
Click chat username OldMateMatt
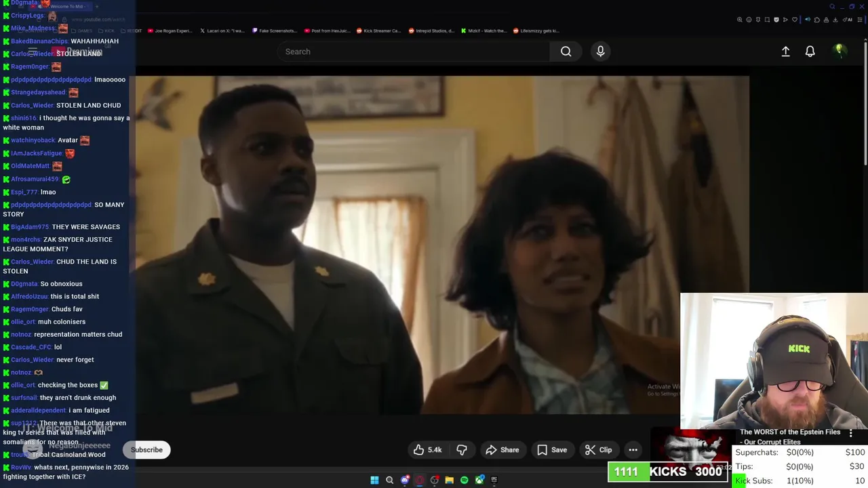point(30,166)
